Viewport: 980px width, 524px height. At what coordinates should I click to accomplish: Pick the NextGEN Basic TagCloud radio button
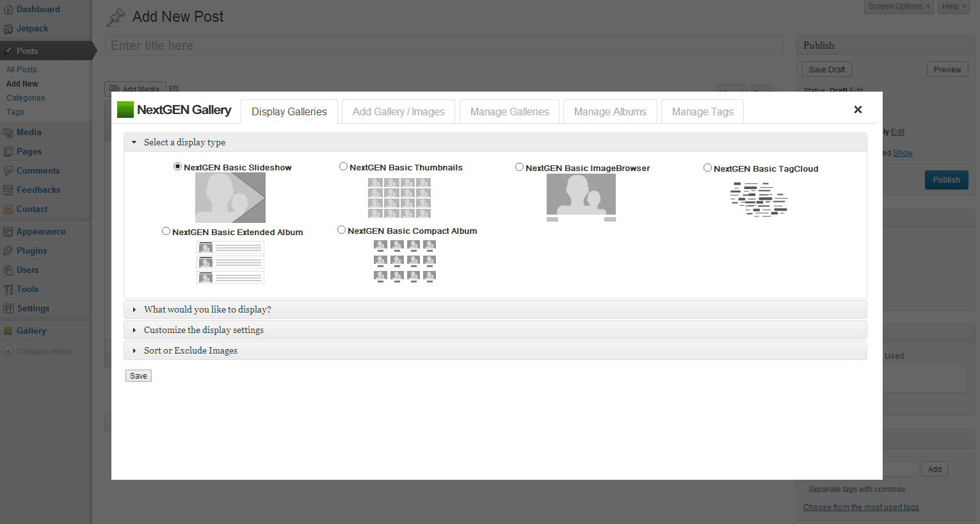pyautogui.click(x=707, y=168)
